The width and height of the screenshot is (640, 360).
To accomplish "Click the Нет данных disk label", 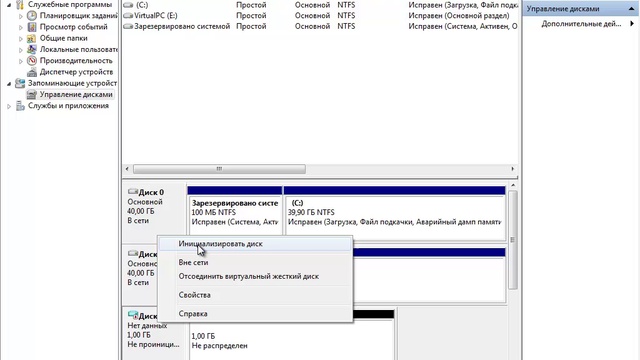I will [x=147, y=326].
